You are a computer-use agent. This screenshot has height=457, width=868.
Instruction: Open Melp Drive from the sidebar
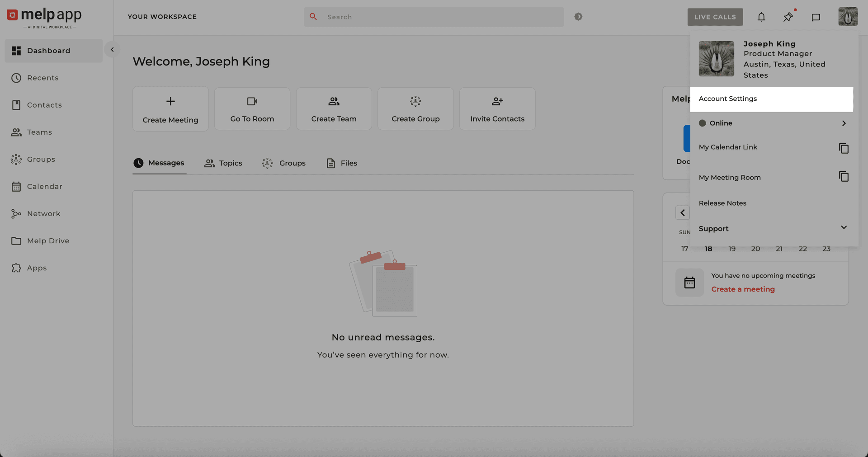[48, 241]
